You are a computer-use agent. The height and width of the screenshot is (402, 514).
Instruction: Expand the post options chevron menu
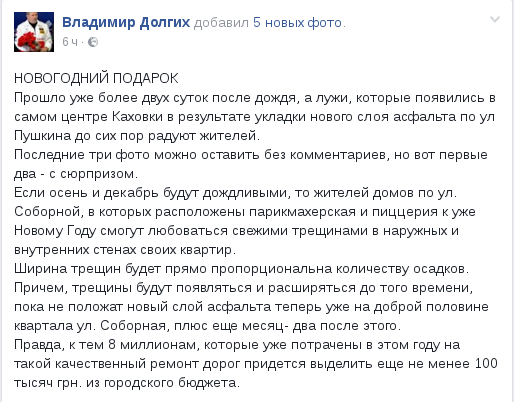click(495, 19)
